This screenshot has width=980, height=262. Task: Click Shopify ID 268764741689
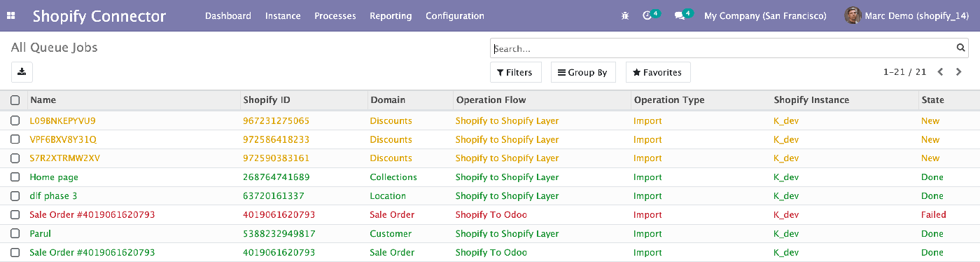tap(276, 177)
